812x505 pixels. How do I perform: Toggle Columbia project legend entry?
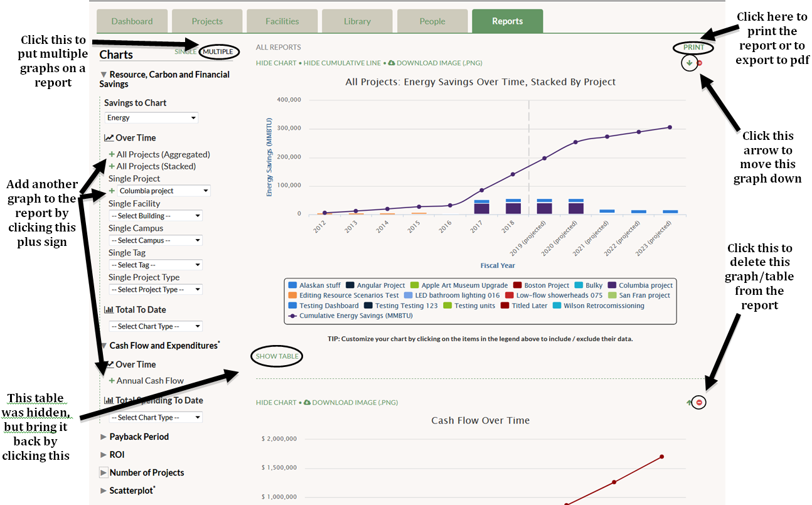(x=639, y=285)
